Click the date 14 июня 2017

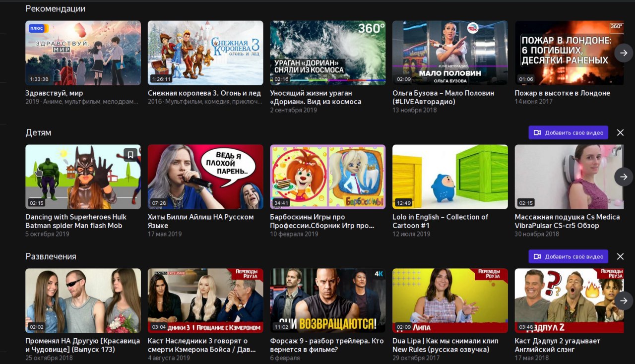tap(533, 102)
